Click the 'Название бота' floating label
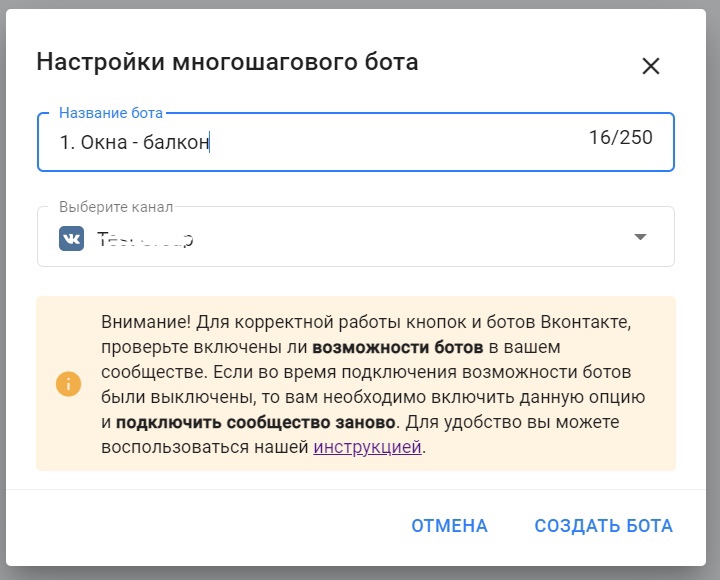 pos(110,113)
